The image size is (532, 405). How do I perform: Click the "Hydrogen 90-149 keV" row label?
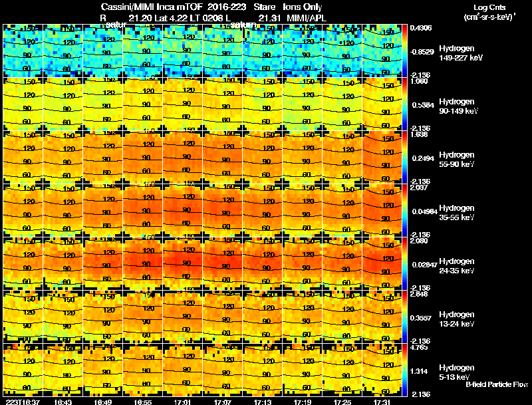coord(459,106)
